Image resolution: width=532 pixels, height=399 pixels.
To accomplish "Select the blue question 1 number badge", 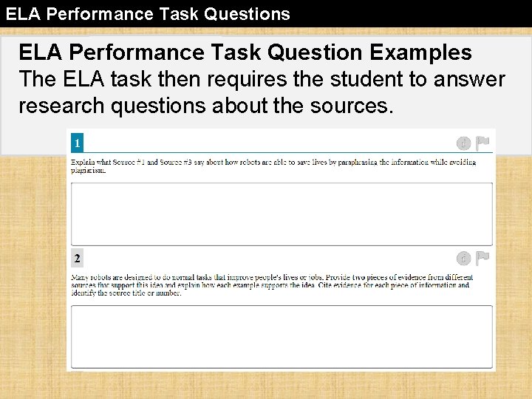I will pos(77,143).
